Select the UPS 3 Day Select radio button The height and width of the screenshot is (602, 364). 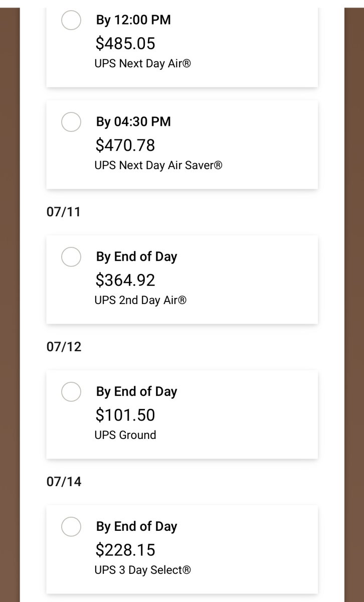click(71, 527)
